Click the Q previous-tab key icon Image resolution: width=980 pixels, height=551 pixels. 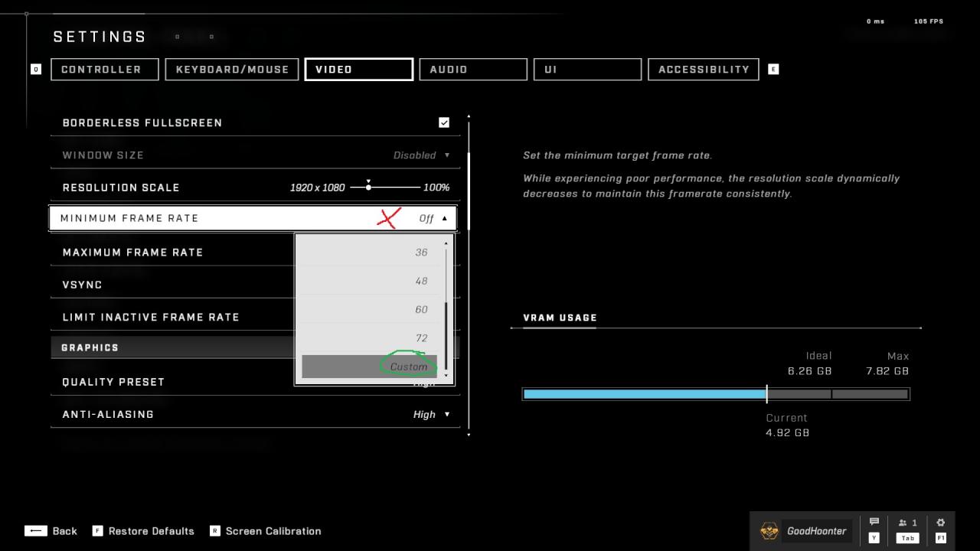(35, 69)
